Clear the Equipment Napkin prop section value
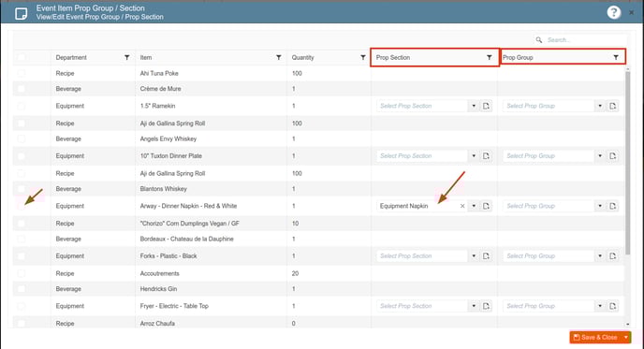Viewport: 644px width, 349px height. pyautogui.click(x=462, y=206)
